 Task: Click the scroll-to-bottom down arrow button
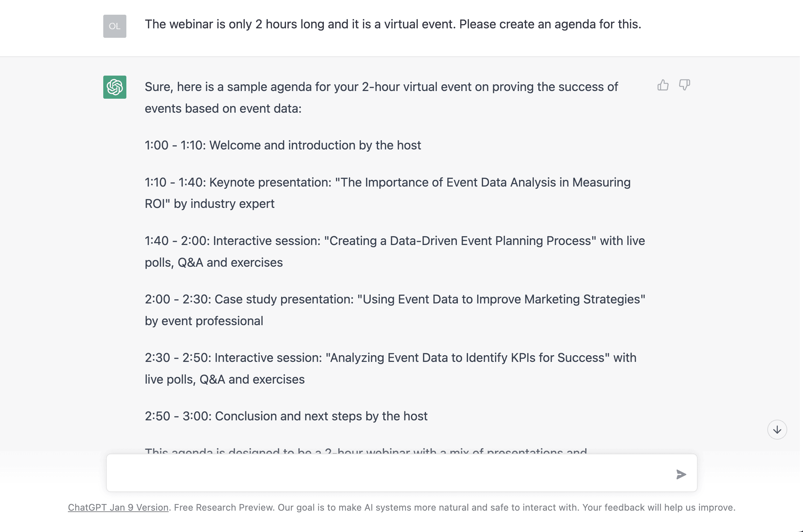(x=777, y=429)
